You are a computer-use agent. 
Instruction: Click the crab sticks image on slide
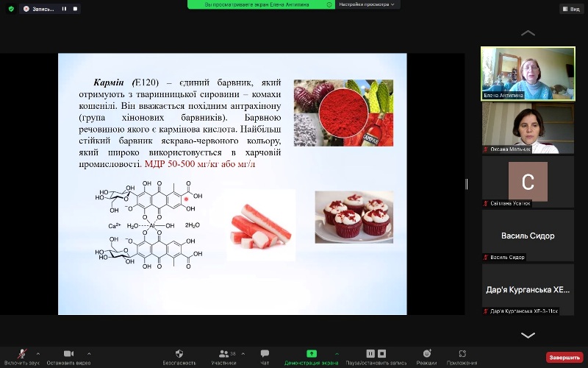262,227
